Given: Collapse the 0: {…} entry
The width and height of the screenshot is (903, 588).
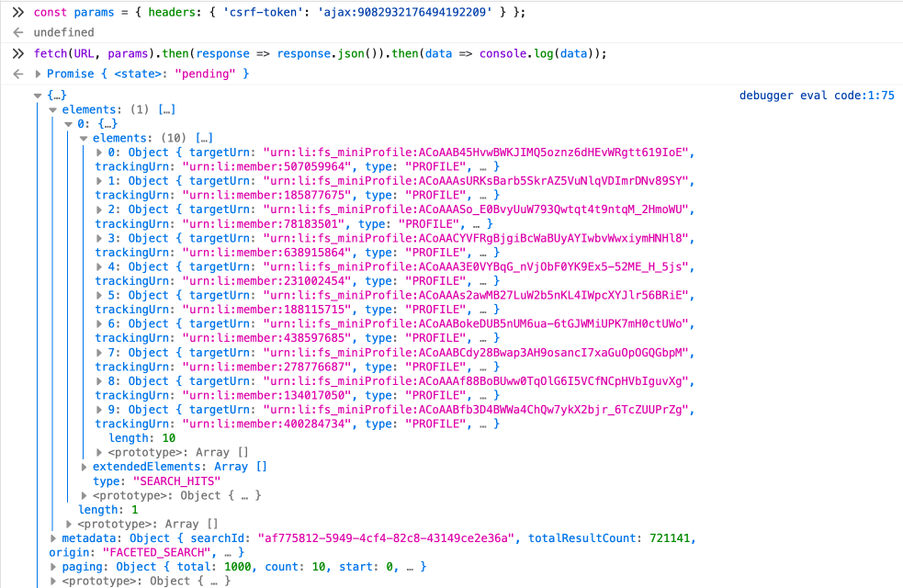Looking at the screenshot, I should [x=69, y=124].
